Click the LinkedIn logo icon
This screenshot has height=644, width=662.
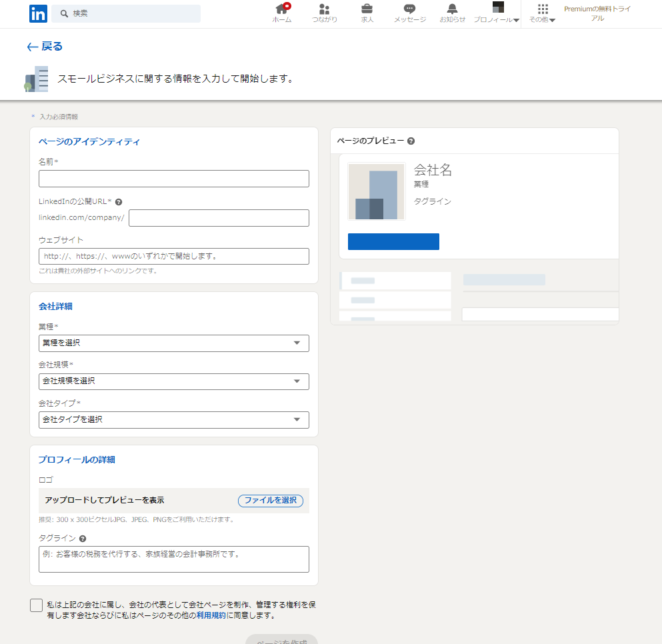click(x=38, y=13)
